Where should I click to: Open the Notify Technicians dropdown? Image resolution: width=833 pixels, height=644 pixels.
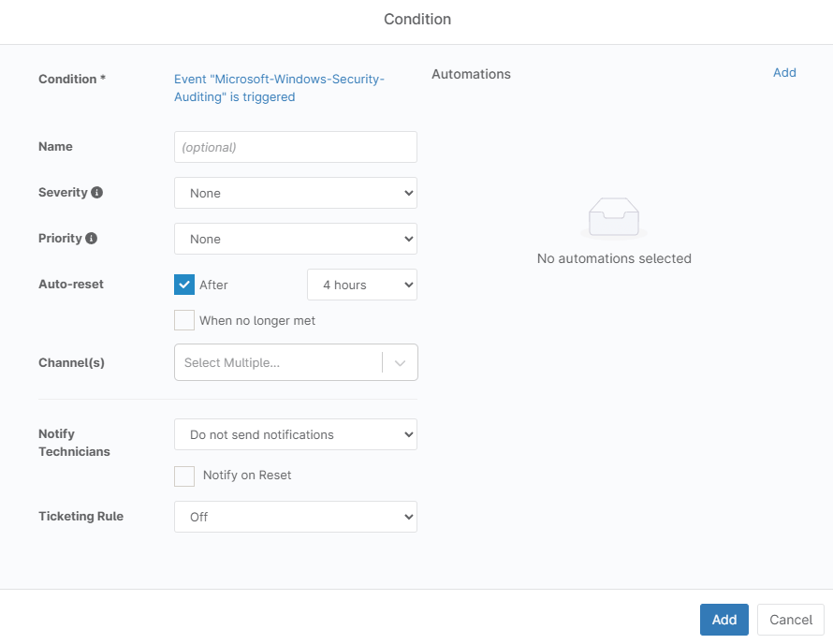click(295, 434)
